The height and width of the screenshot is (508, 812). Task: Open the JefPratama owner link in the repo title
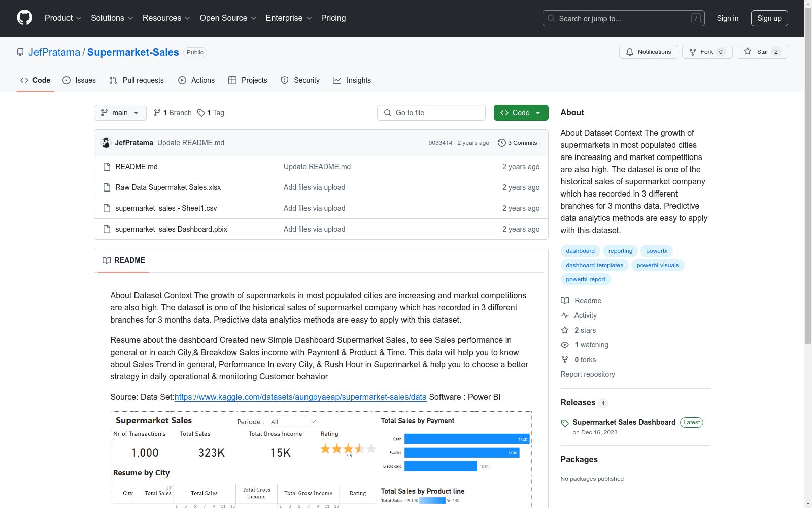tap(54, 52)
